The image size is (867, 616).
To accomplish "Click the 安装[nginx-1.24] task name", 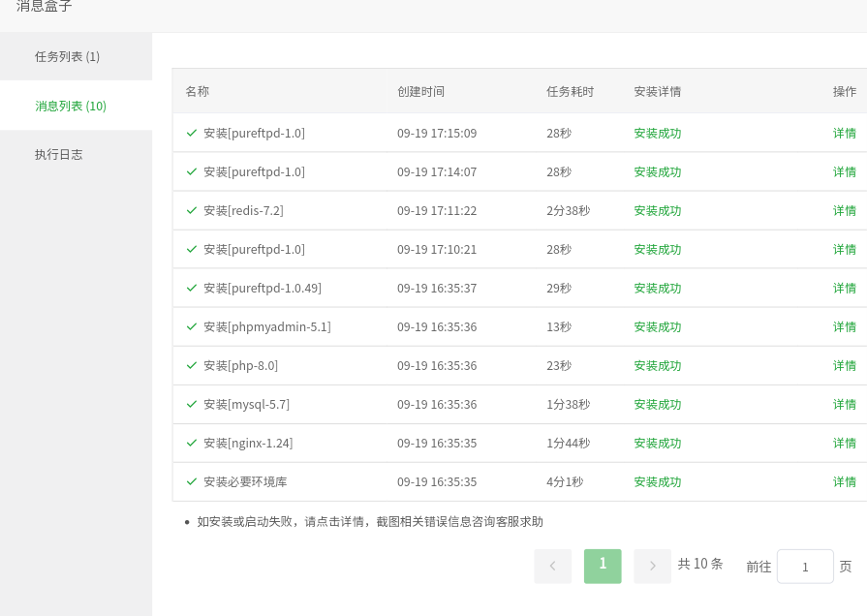I will click(x=248, y=443).
